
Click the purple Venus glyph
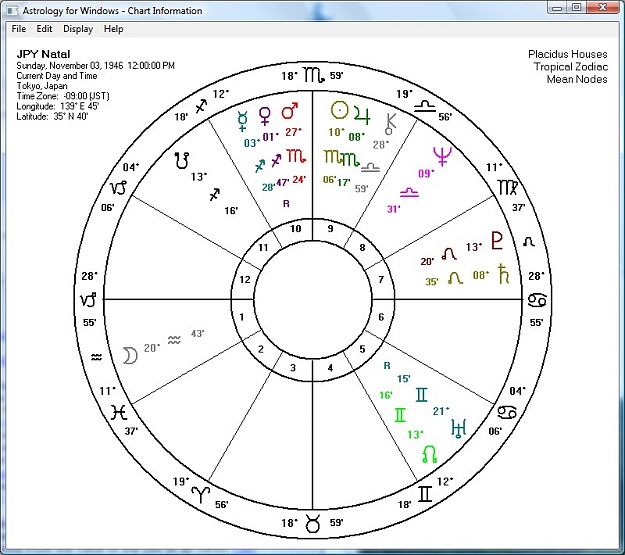(265, 116)
